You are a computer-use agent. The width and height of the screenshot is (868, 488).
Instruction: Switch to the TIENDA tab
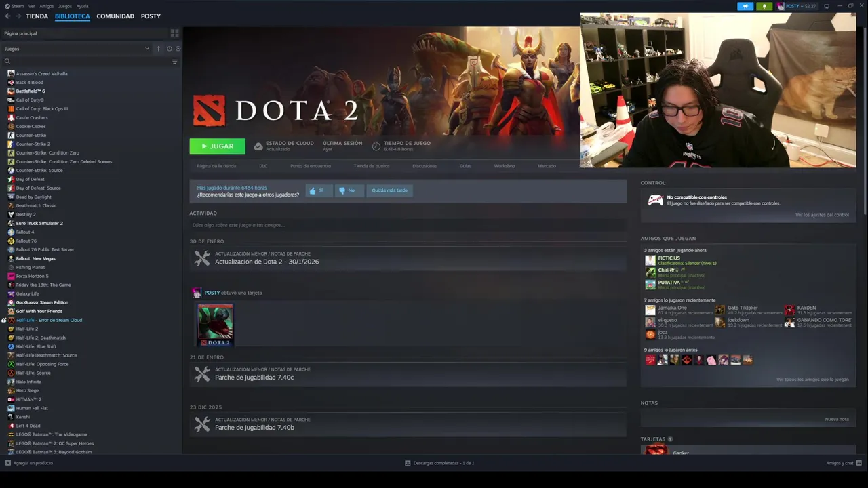37,16
